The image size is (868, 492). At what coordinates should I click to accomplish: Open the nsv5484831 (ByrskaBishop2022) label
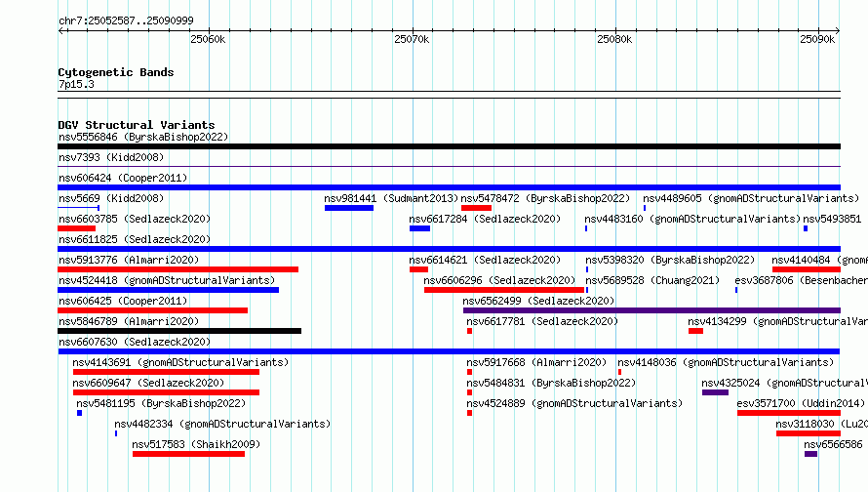click(x=551, y=383)
